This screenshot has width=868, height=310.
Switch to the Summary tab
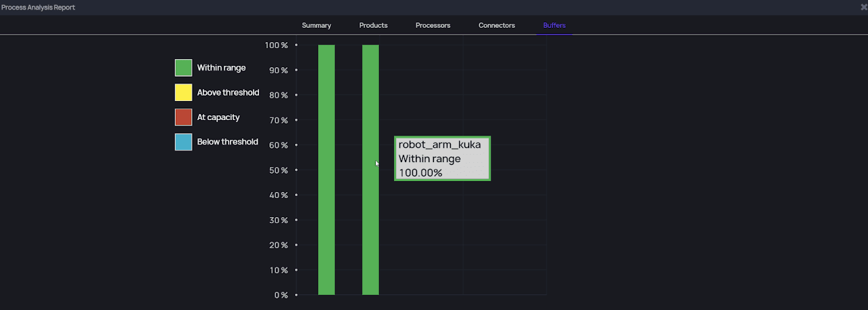pyautogui.click(x=316, y=26)
